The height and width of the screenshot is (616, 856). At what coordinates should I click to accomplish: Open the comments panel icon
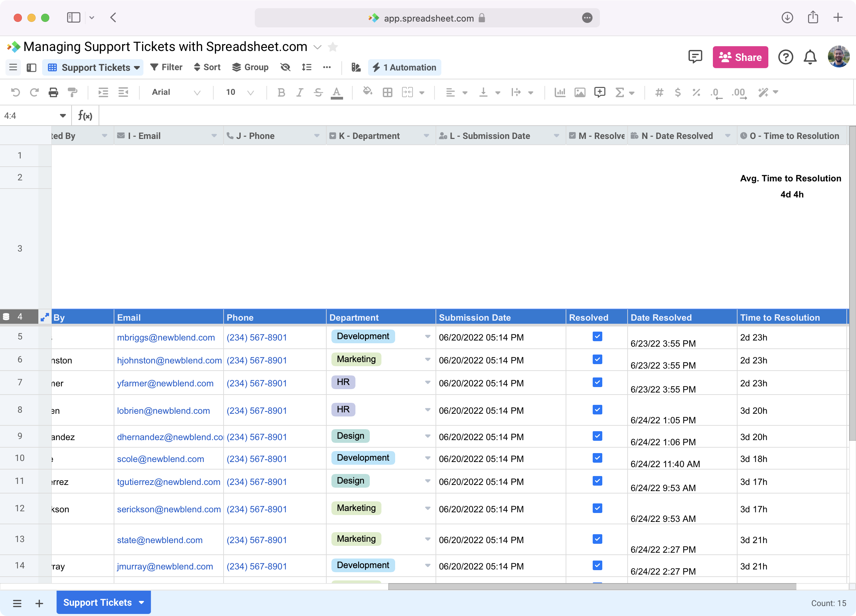pos(695,57)
